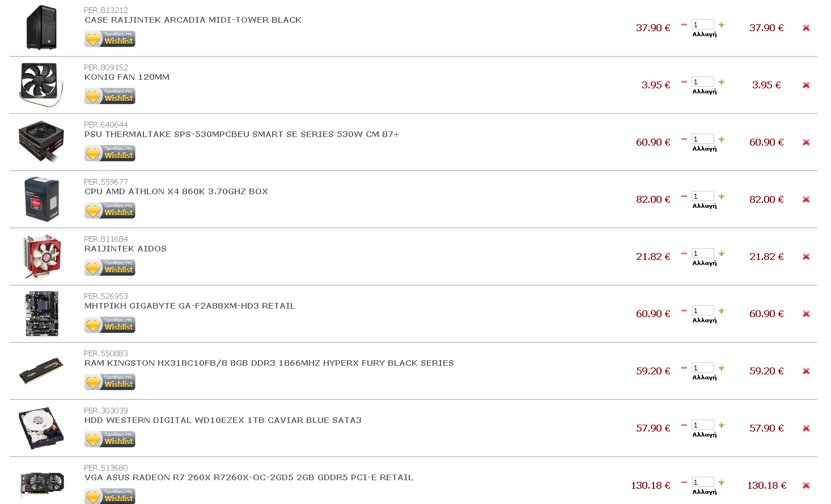Open the Gigabyte GA-F2A88XM-HD3 motherboard product link

point(190,306)
